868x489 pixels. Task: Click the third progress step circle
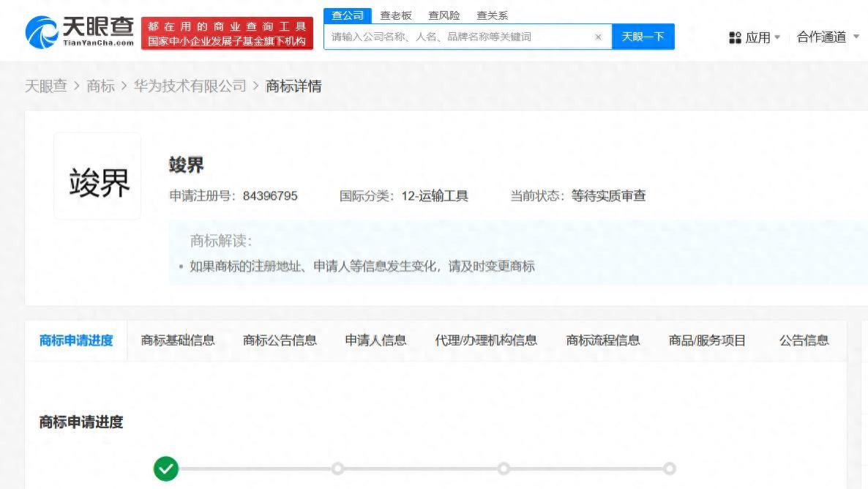[x=504, y=469]
